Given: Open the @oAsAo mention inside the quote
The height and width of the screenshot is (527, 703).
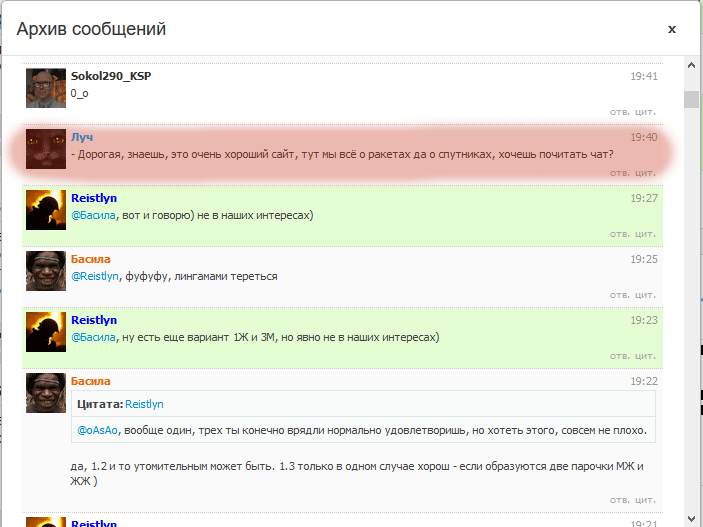Looking at the screenshot, I should coord(97,431).
